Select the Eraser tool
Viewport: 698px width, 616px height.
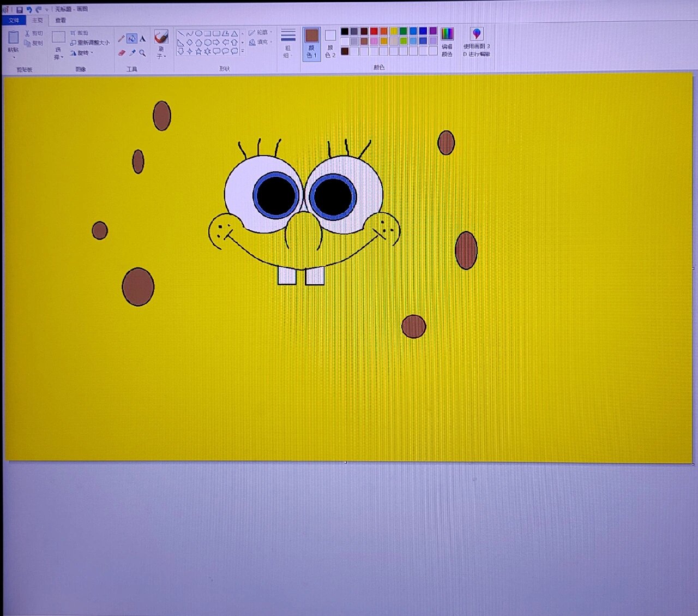(x=121, y=53)
